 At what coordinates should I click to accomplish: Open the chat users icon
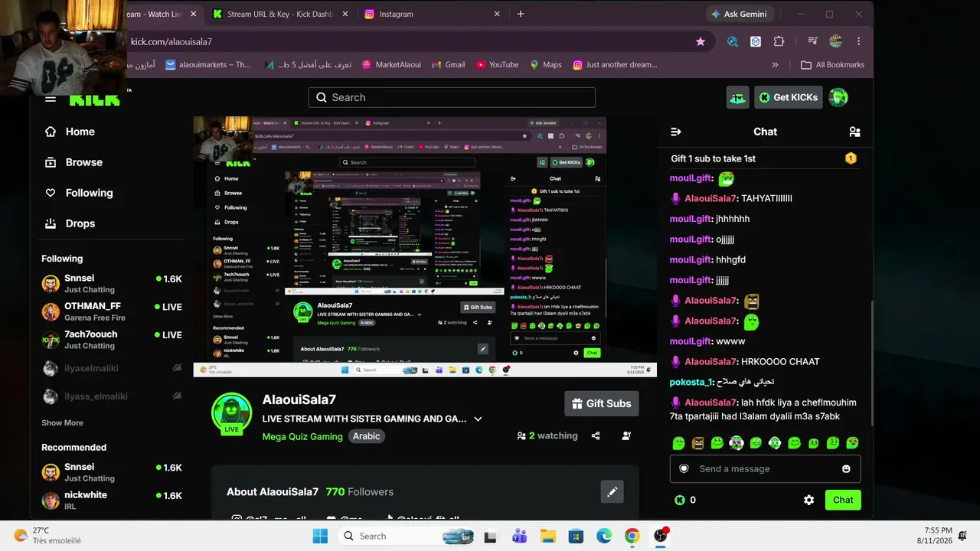coord(854,132)
